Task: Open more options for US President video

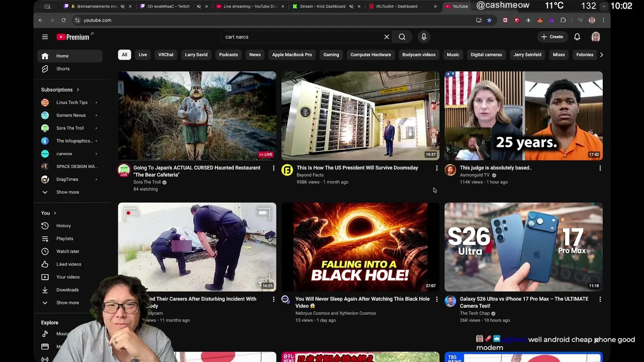Action: [437, 168]
